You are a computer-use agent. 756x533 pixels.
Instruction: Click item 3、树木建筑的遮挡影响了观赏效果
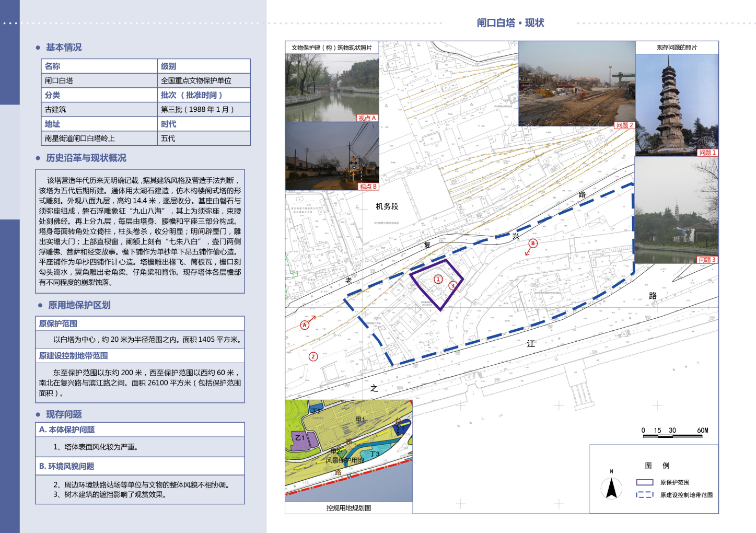(x=110, y=494)
